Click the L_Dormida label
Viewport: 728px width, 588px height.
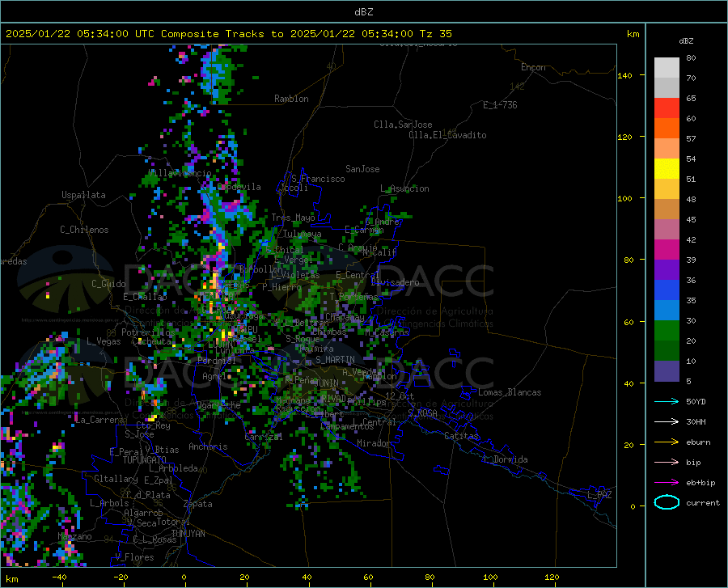click(x=506, y=459)
